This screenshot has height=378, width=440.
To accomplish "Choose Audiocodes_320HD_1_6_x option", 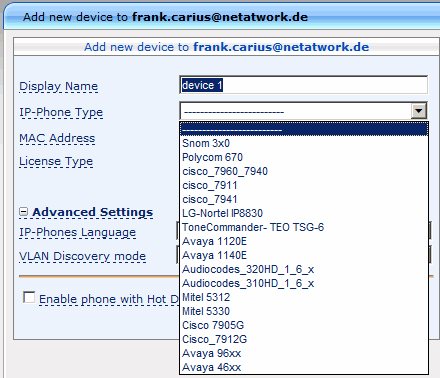I will [304, 269].
